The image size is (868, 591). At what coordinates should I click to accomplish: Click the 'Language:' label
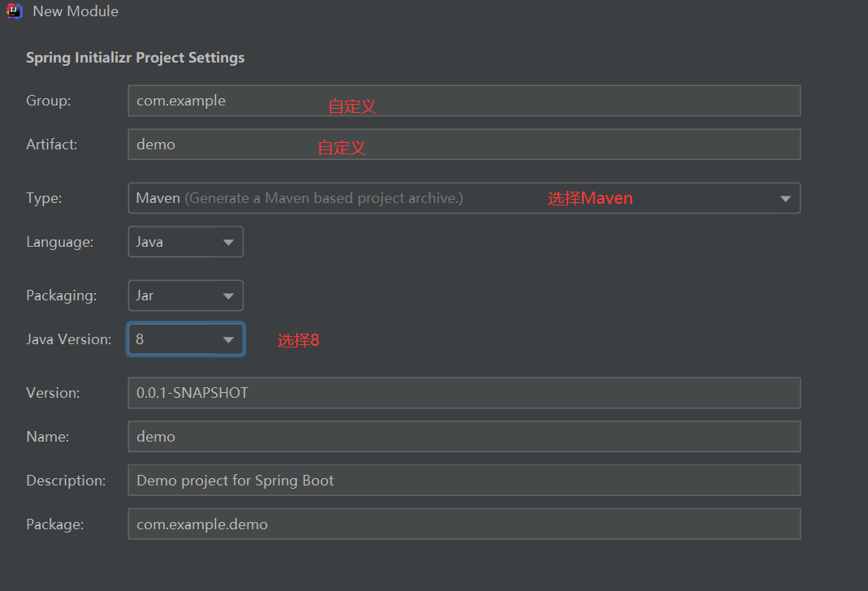point(60,243)
